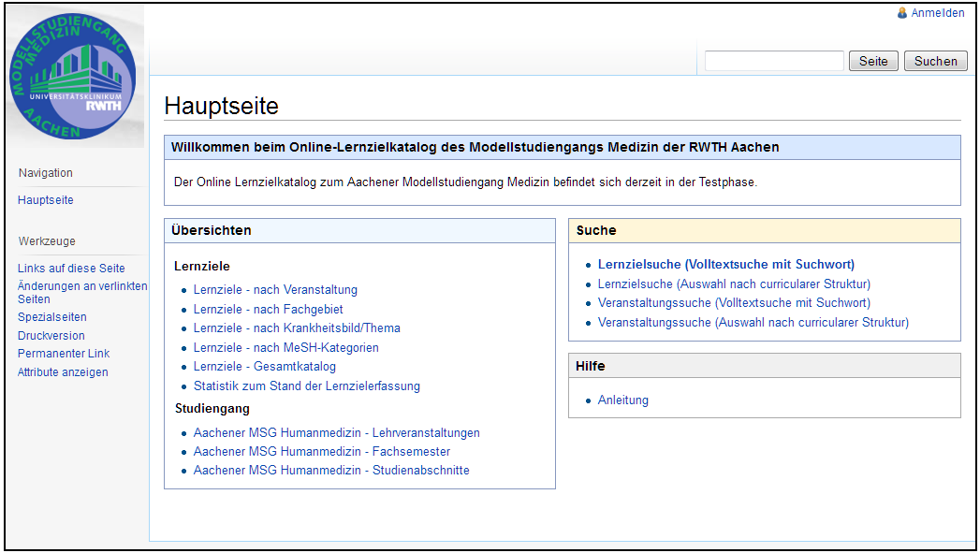Click the search input field
Screen dimensions: 980x553
tap(774, 61)
